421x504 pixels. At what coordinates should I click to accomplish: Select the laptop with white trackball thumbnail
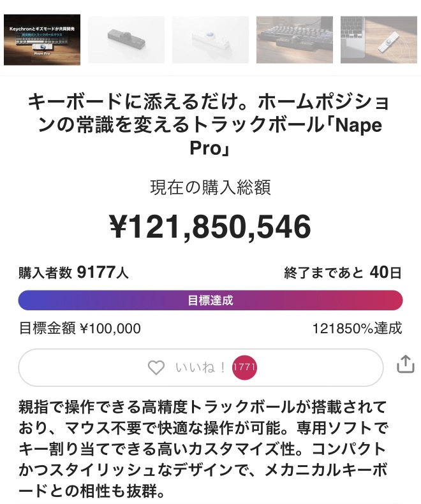(x=379, y=40)
